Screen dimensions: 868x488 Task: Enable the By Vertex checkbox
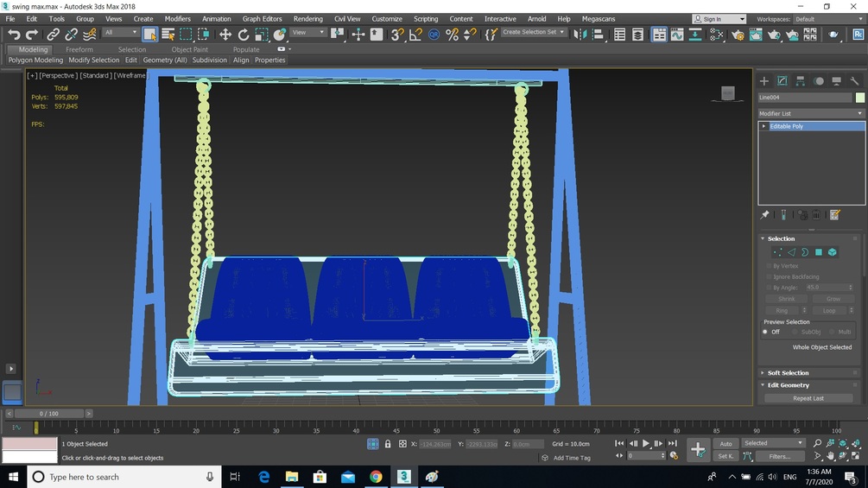[x=769, y=266]
